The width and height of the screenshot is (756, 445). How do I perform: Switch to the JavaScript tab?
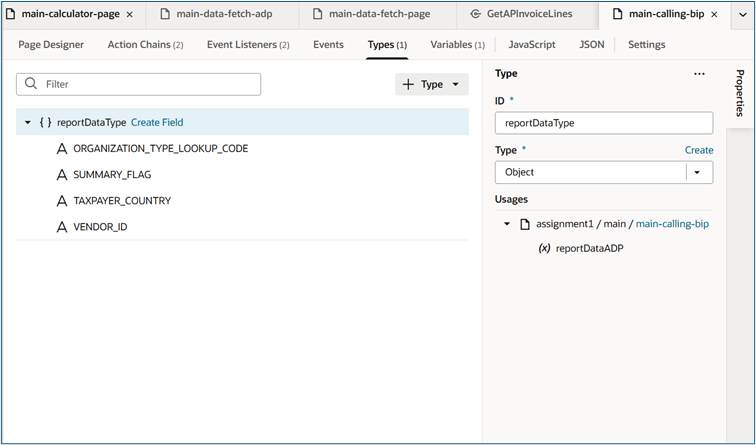532,45
